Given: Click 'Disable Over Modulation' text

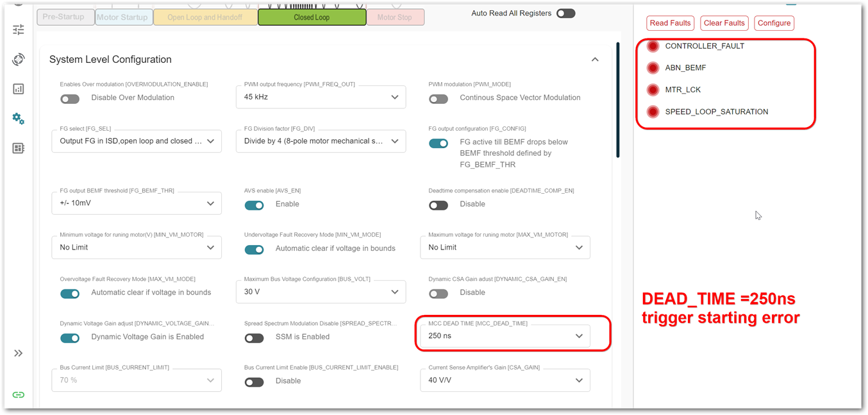Looking at the screenshot, I should pyautogui.click(x=133, y=98).
